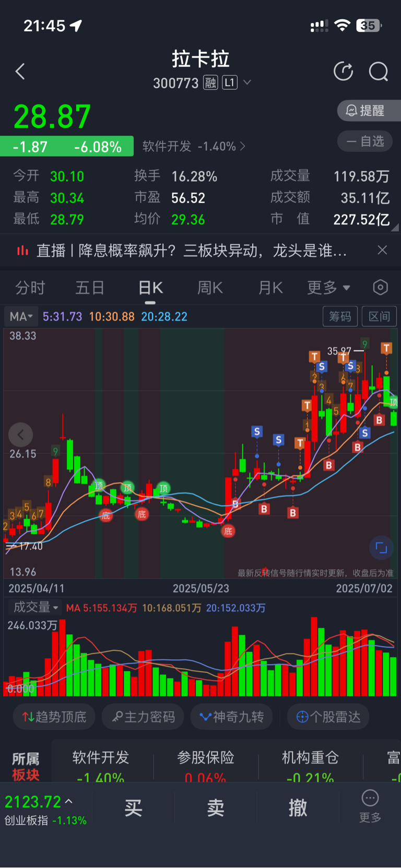
Task: Tap the 融 margin badge
Action: [210, 82]
